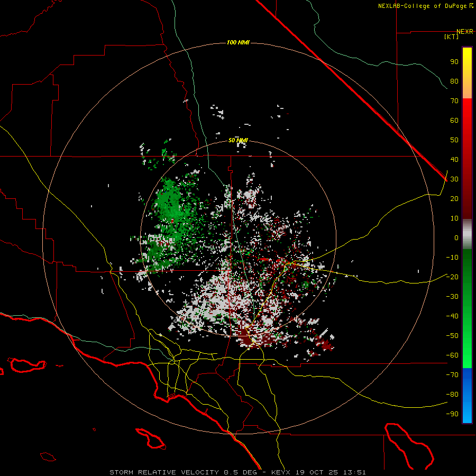Click the 40 value on velocity scale

coord(454,159)
